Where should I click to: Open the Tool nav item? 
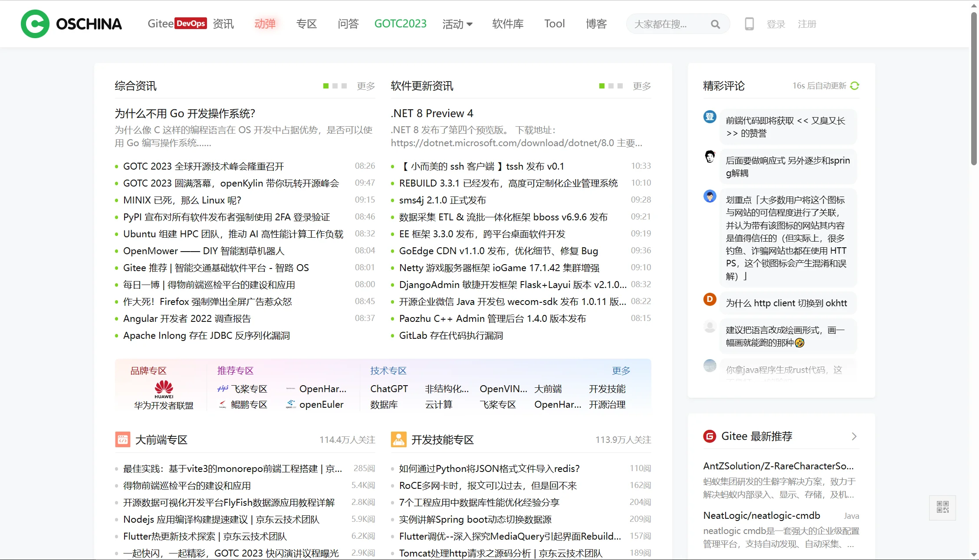click(x=555, y=24)
